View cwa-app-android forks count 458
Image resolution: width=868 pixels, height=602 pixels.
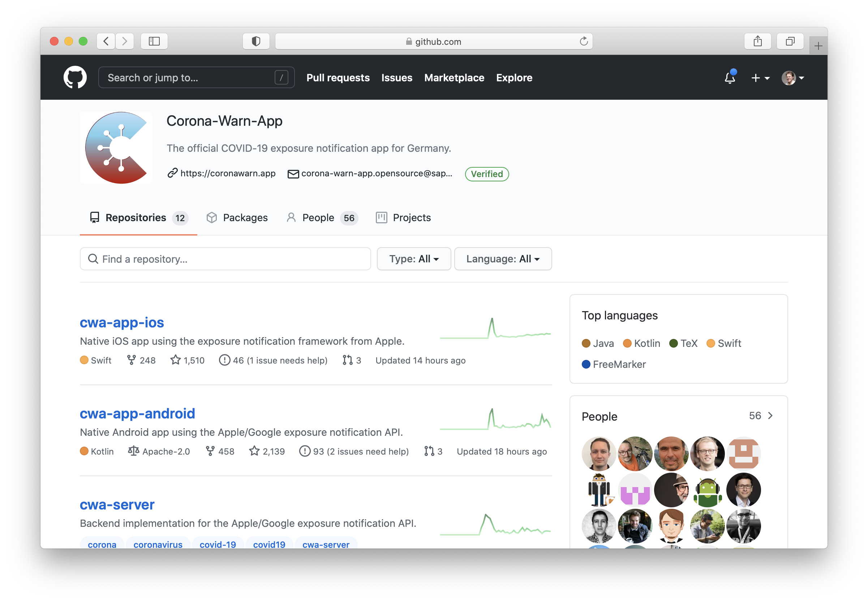coord(220,451)
